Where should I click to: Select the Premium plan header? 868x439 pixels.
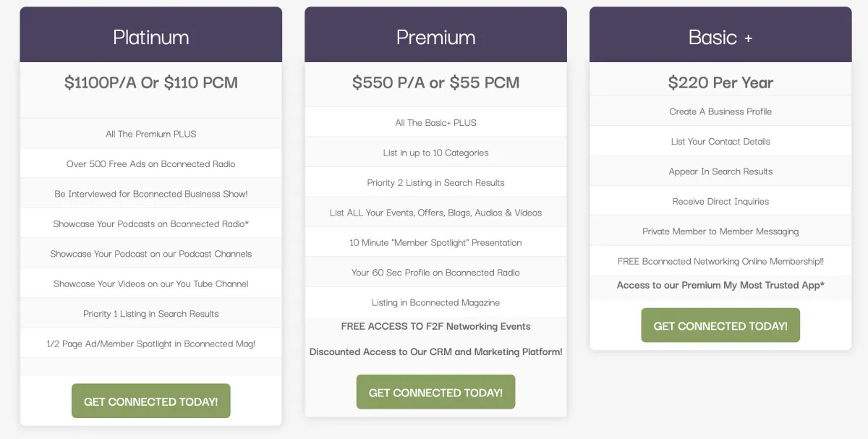point(435,37)
